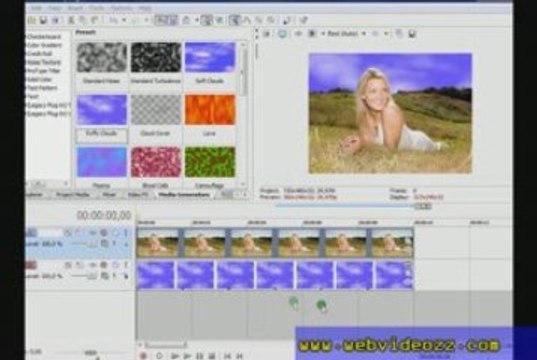Open the Undo history dropdown arrow
Image resolution: width=537 pixels, height=360 pixels.
(124, 21)
